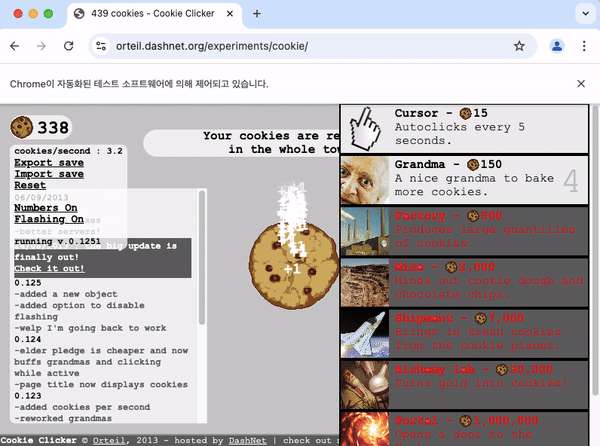600x446 pixels.
Task: Click 'Autoclicks every 5 seconds.' description
Action: (x=459, y=134)
